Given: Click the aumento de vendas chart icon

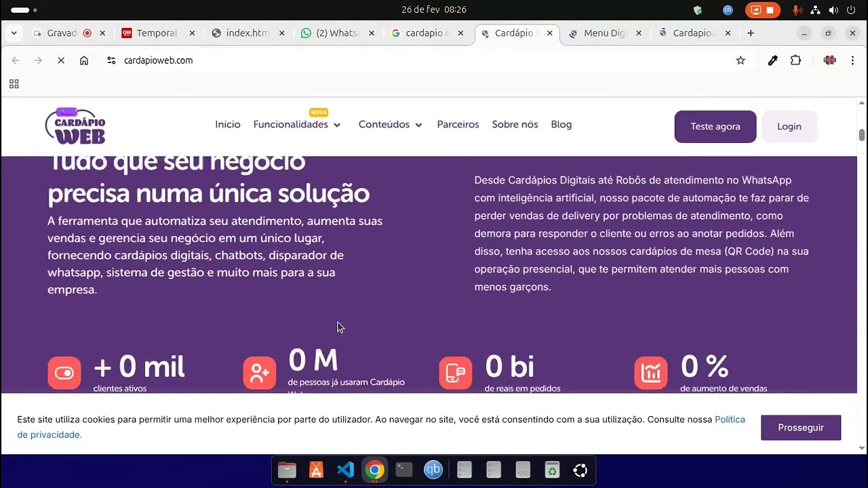Looking at the screenshot, I should (x=651, y=373).
